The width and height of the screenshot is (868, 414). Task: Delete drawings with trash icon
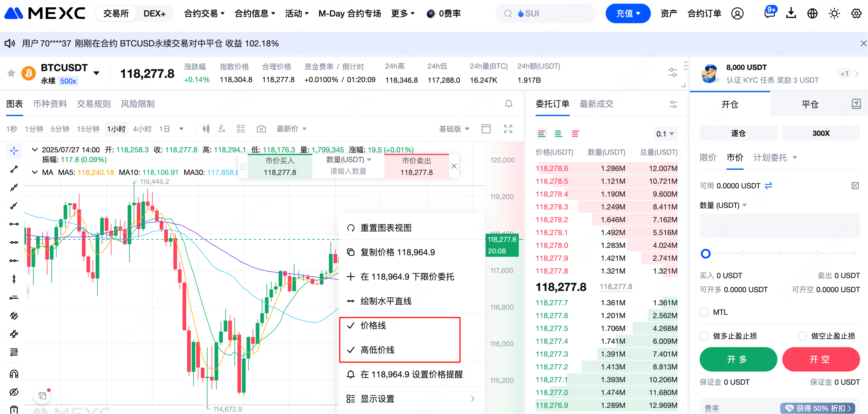[x=14, y=409]
